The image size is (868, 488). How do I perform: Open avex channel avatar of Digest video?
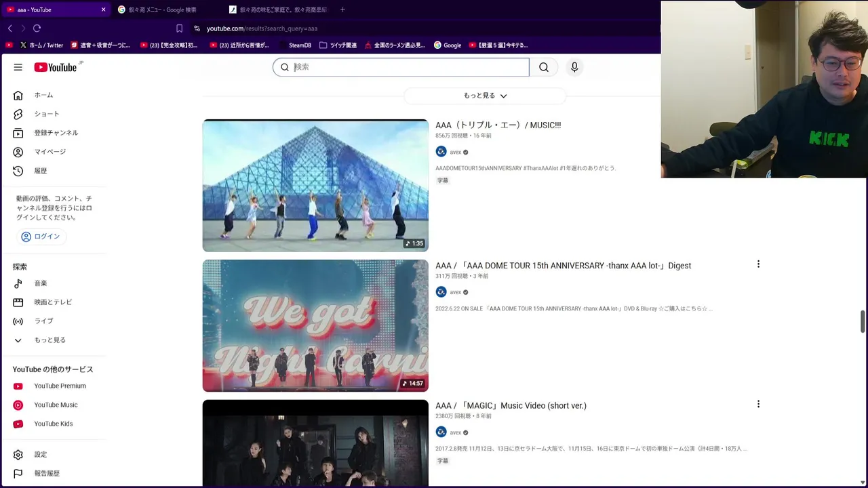pos(441,292)
